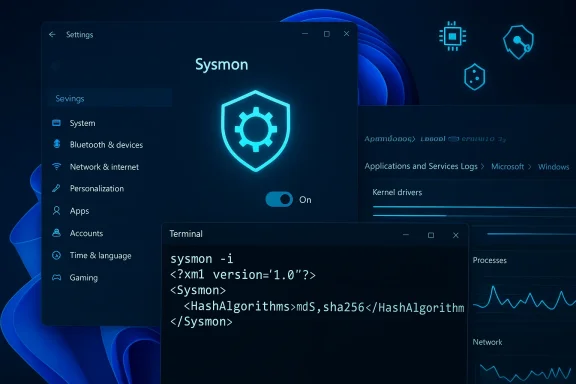Select the Kernel drivers entry
The image size is (576, 384).
(x=397, y=192)
